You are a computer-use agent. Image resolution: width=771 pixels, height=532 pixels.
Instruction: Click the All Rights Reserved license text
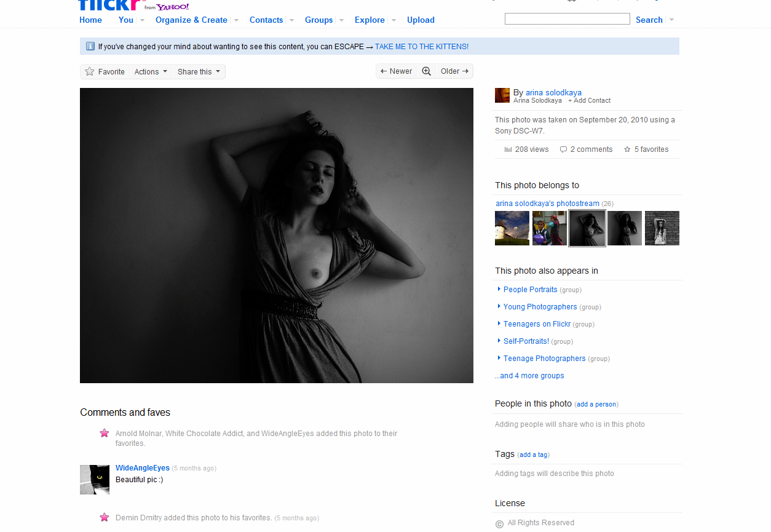tap(541, 523)
